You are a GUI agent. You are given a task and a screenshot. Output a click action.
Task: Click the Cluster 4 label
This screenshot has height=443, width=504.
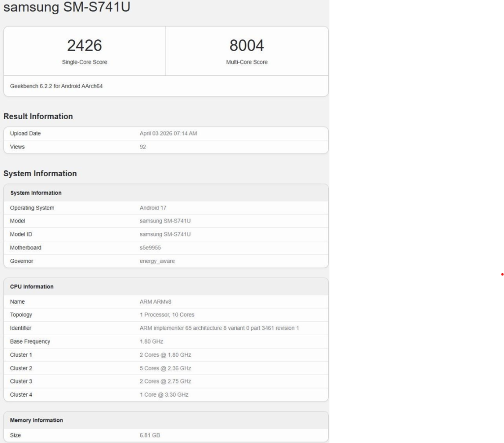[x=21, y=395]
